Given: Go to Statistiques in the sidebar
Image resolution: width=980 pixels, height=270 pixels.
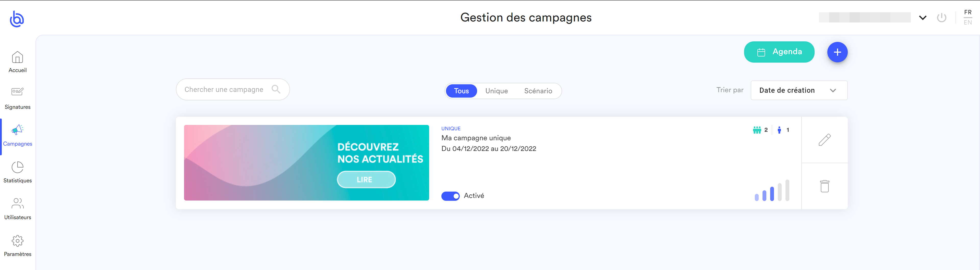Looking at the screenshot, I should coord(18,172).
